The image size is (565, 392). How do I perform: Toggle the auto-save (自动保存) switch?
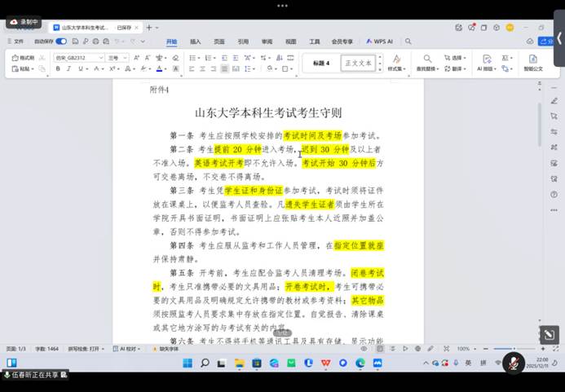(62, 41)
